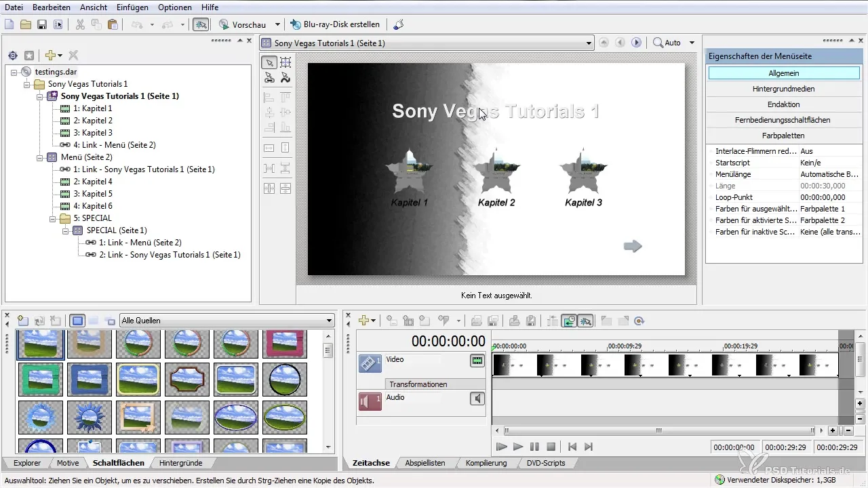Click the Loop-Punkt value 00:00:00,000
The width and height of the screenshot is (868, 488).
pyautogui.click(x=823, y=197)
